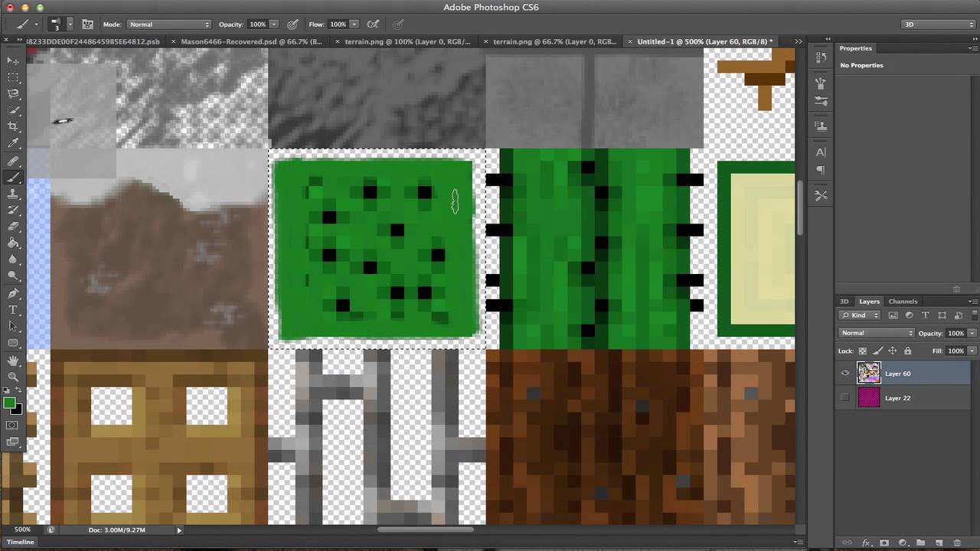Toggle lock position
This screenshot has width=980, height=551.
893,350
